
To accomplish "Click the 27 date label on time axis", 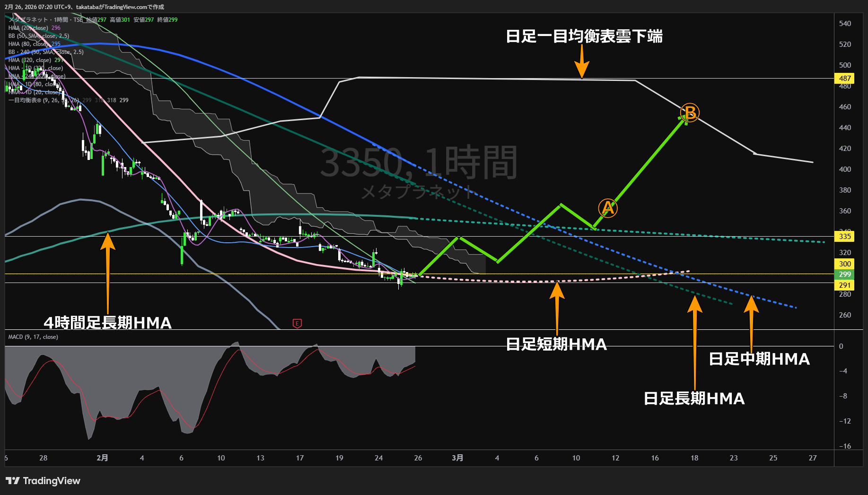I will tap(813, 458).
